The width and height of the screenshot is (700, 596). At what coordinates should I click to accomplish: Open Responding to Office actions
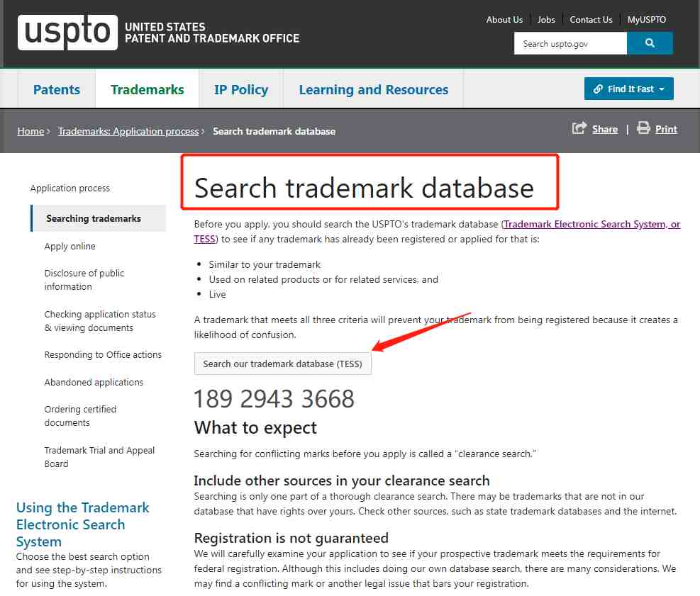[103, 354]
